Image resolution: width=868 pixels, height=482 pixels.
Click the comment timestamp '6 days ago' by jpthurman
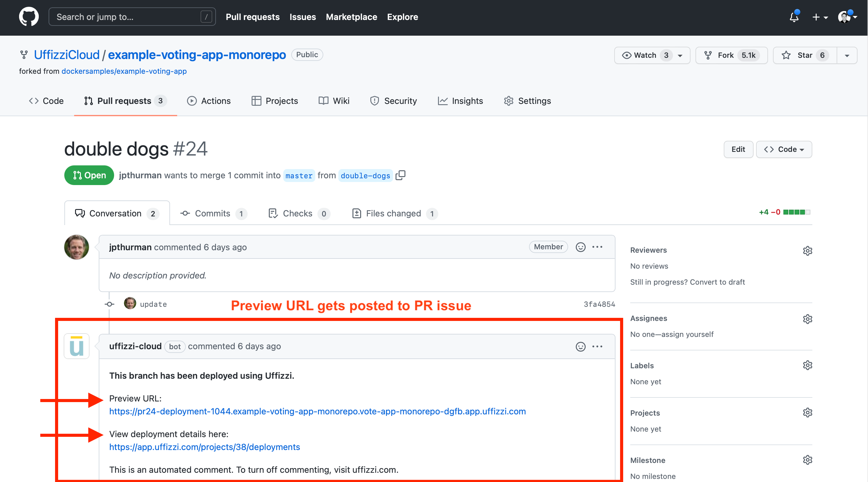pos(225,247)
